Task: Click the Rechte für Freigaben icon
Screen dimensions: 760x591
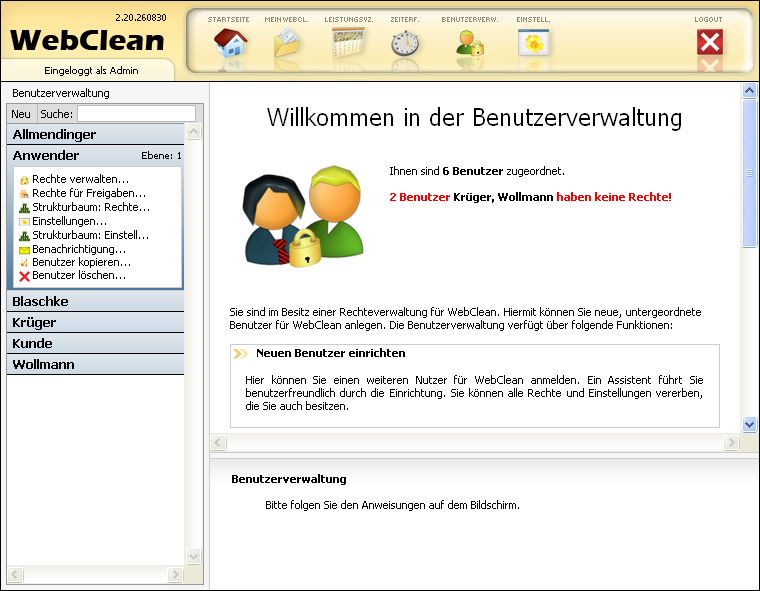Action: (x=24, y=194)
